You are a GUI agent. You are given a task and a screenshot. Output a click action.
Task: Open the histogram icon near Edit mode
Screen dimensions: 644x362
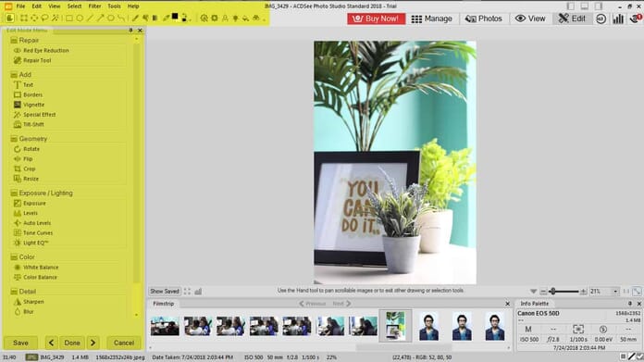pyautogui.click(x=618, y=19)
